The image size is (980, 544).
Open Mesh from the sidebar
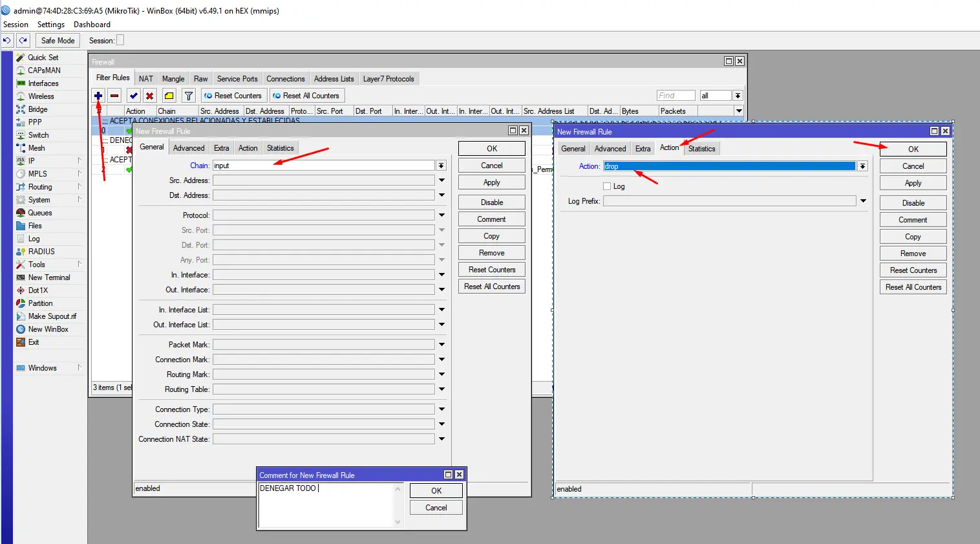point(36,148)
